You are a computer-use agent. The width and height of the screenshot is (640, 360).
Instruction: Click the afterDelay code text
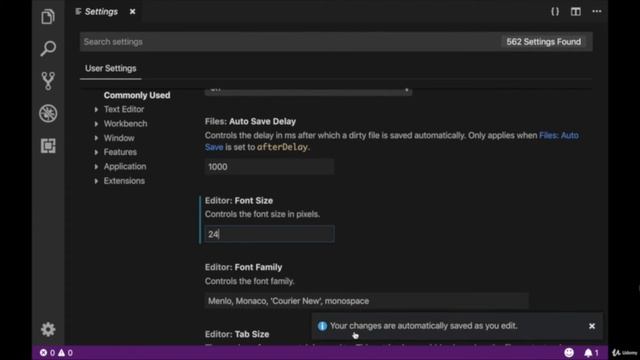(282, 147)
